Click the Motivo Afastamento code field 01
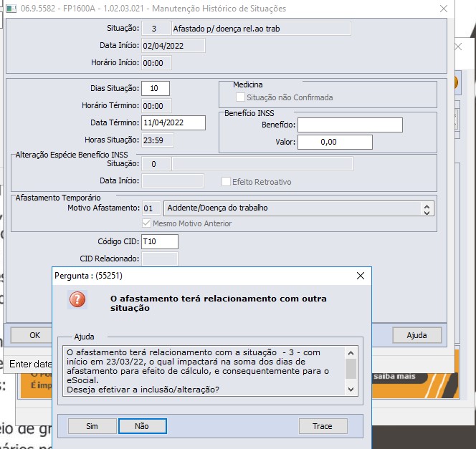The width and height of the screenshot is (476, 449). point(151,208)
